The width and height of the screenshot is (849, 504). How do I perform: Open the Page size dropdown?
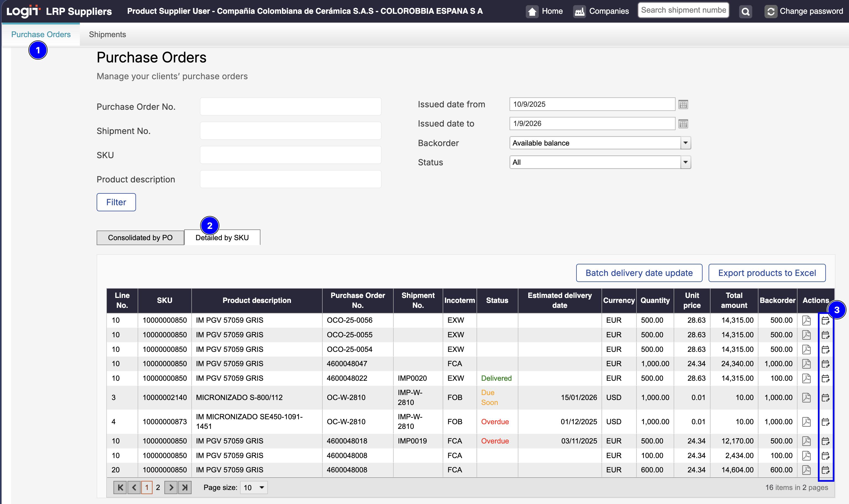pyautogui.click(x=261, y=488)
